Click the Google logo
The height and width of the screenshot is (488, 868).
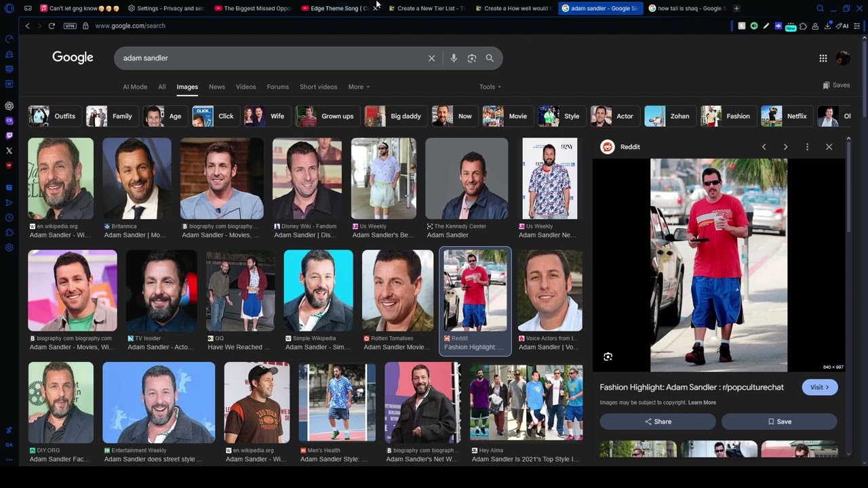pos(73,58)
